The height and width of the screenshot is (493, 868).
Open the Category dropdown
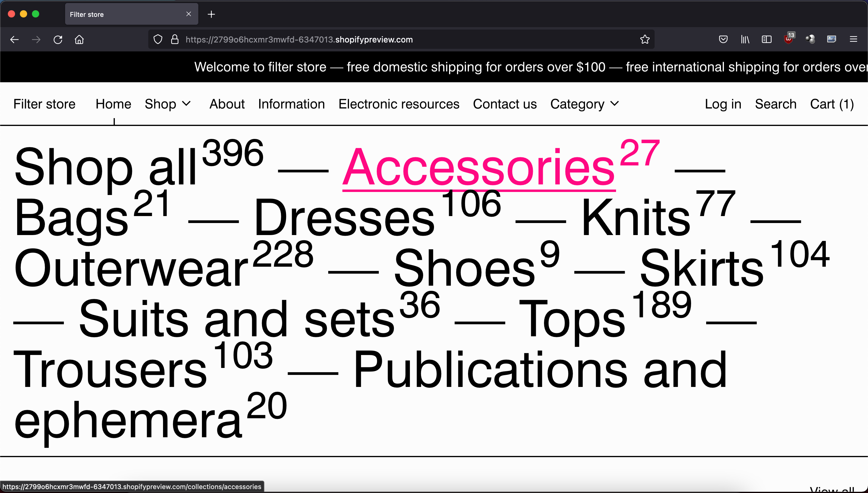click(x=584, y=104)
